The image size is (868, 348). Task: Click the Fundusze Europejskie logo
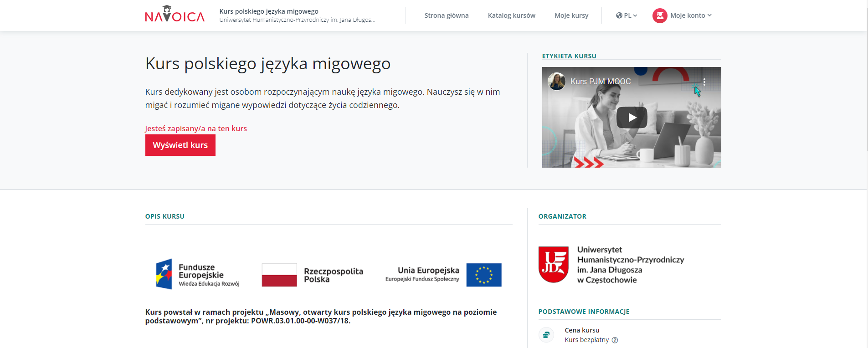pyautogui.click(x=198, y=274)
